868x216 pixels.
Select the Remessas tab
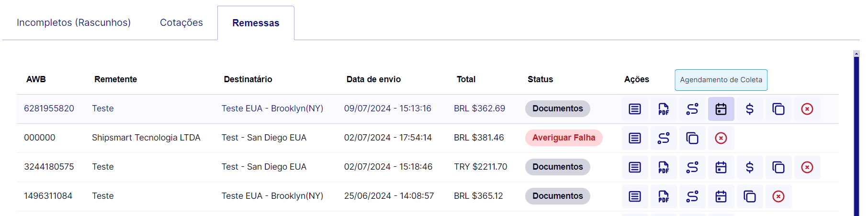point(256,23)
